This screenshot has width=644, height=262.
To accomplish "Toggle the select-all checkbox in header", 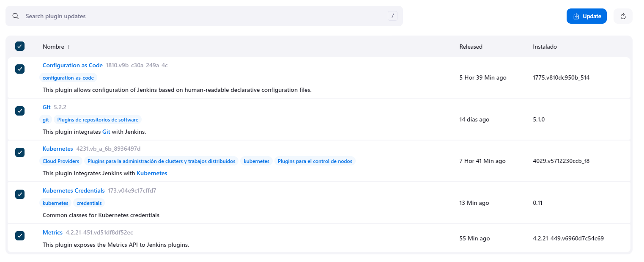I will click(x=20, y=46).
